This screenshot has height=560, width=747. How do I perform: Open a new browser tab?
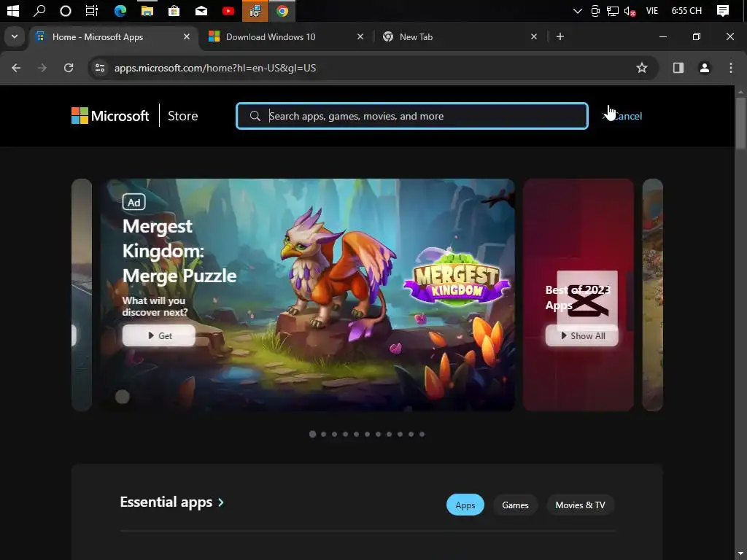pyautogui.click(x=560, y=36)
